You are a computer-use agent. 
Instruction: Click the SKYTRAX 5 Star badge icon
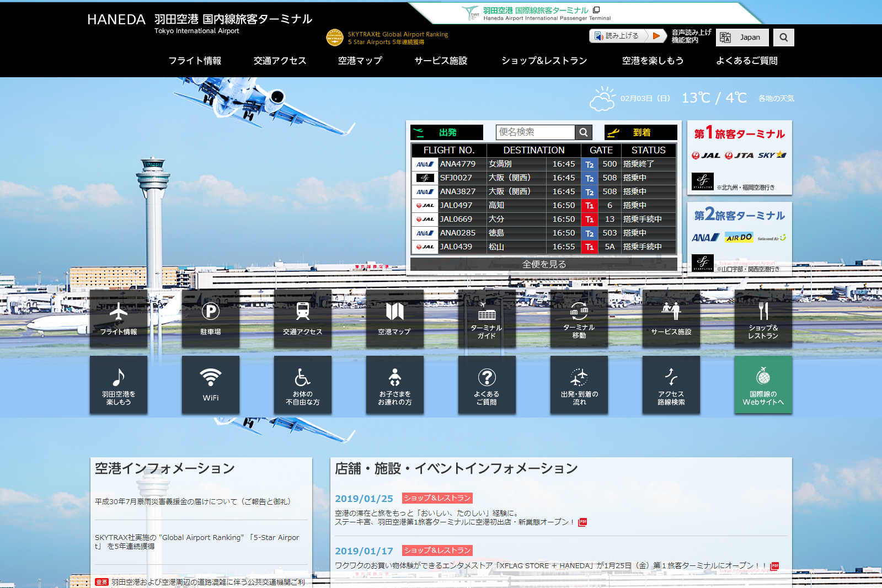point(335,38)
